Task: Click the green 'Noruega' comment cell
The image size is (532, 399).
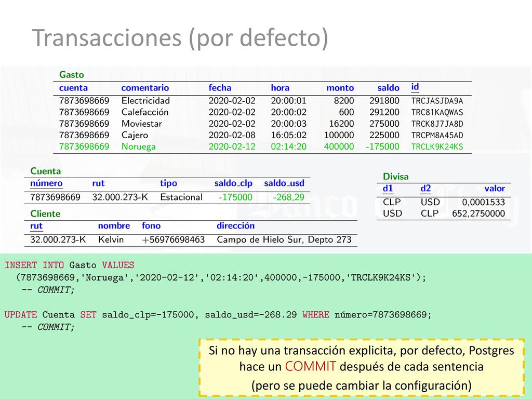Action: point(138,147)
